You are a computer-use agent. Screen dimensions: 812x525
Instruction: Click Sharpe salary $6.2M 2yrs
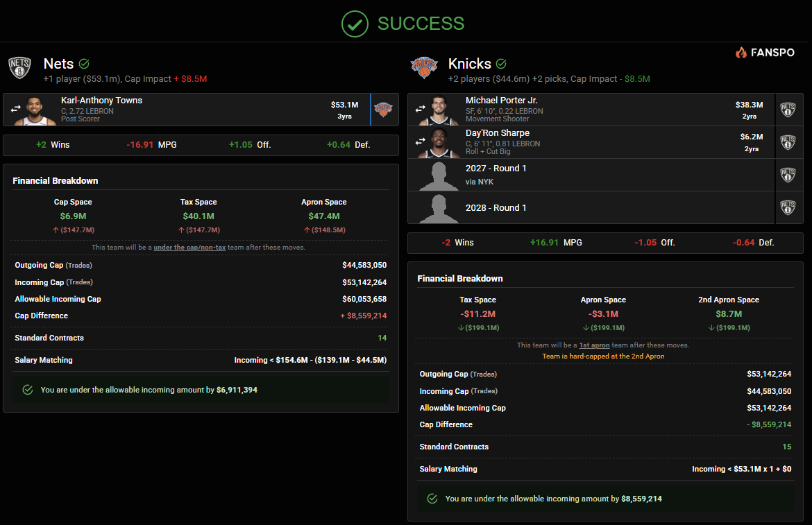752,143
